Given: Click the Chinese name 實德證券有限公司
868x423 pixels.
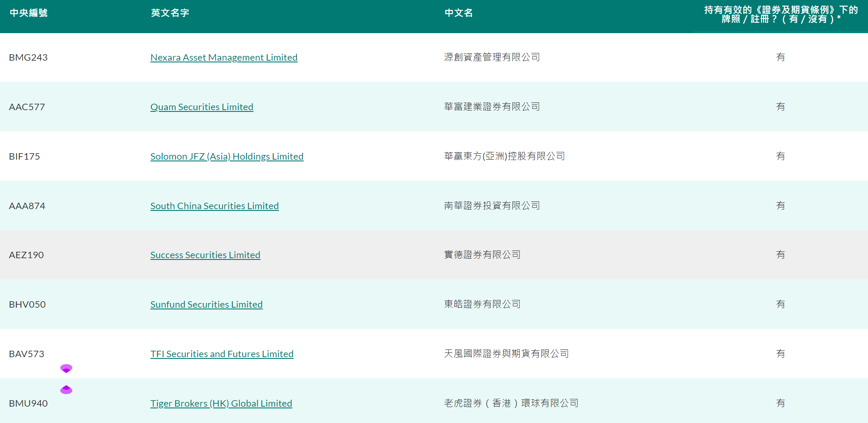Looking at the screenshot, I should (482, 255).
